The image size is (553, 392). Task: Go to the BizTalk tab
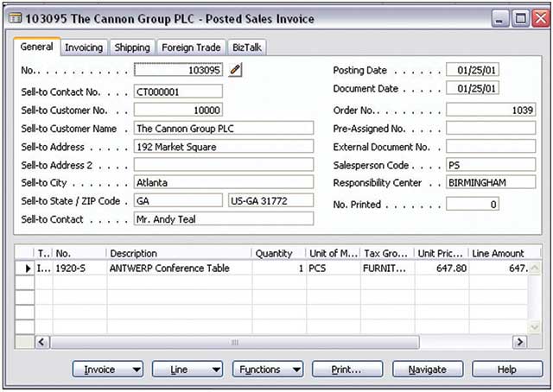[x=246, y=48]
